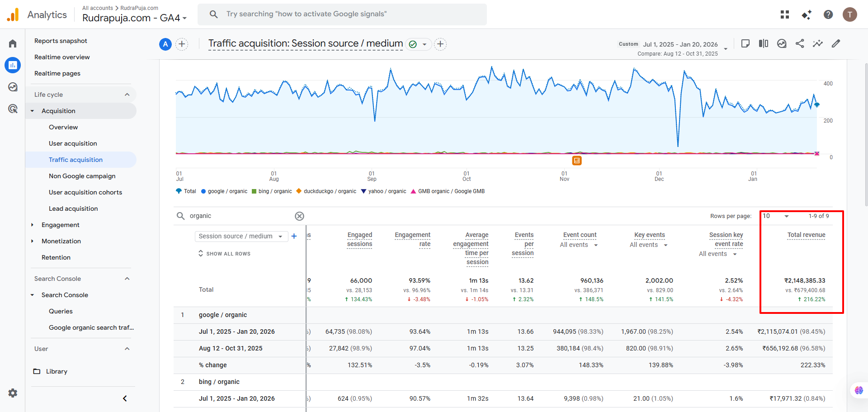This screenshot has height=412, width=868.
Task: Expand the Monetization section
Action: click(32, 241)
